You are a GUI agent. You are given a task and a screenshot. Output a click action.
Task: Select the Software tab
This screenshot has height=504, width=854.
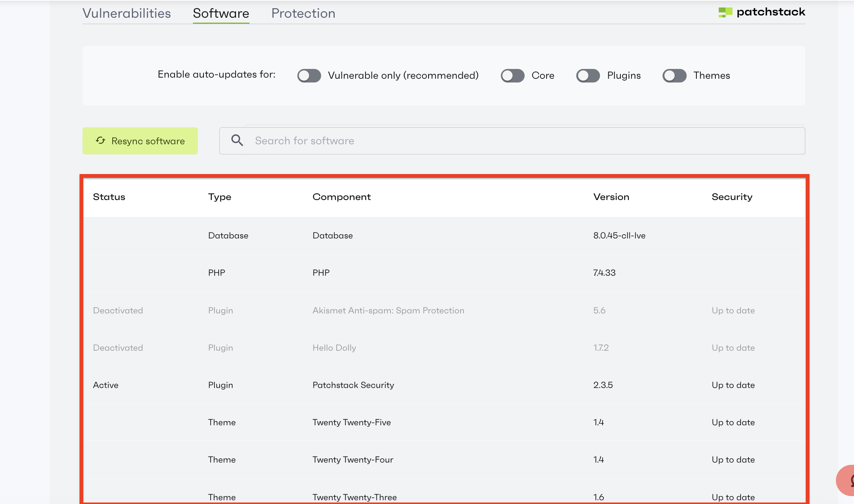tap(221, 13)
